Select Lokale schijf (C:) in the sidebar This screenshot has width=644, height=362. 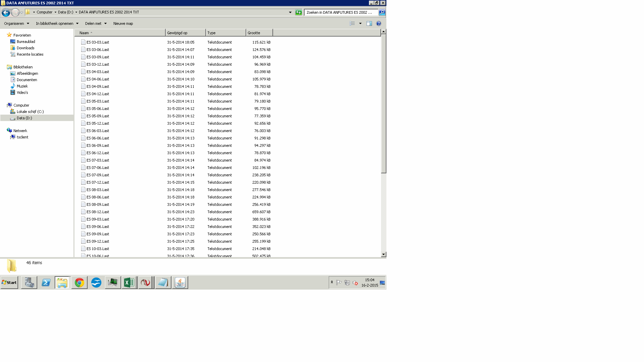[30, 112]
